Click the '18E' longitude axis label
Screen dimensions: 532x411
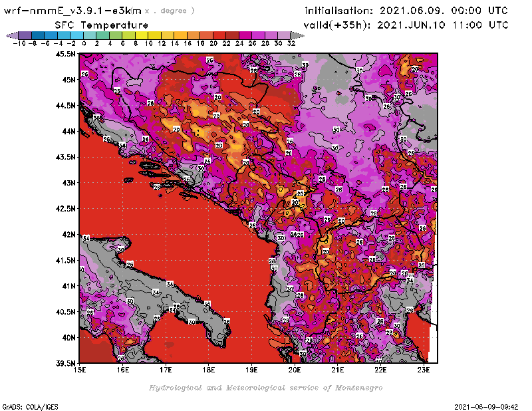coord(209,370)
